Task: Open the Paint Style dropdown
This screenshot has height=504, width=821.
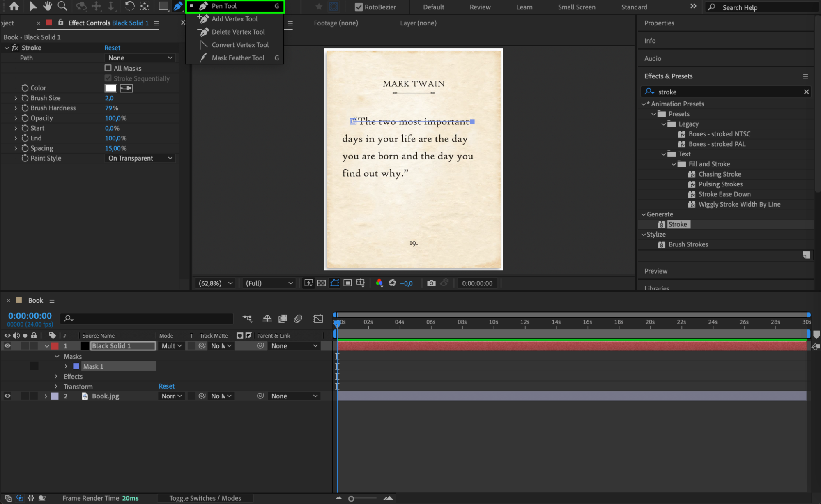Action: click(140, 158)
